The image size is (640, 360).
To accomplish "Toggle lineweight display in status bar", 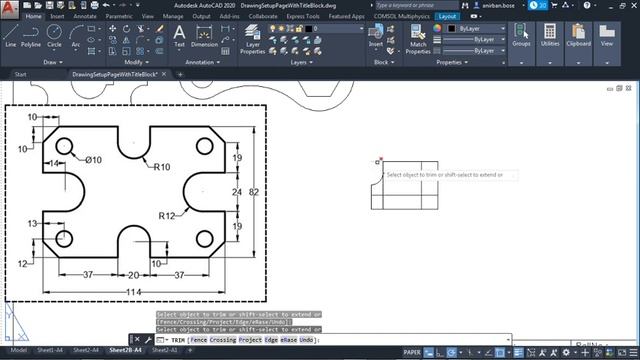I will (x=518, y=352).
